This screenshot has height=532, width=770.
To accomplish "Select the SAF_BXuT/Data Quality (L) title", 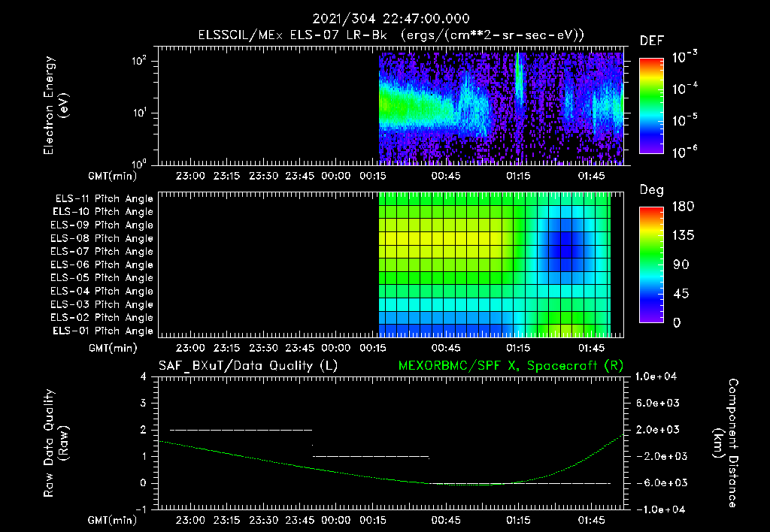I will coord(248,366).
